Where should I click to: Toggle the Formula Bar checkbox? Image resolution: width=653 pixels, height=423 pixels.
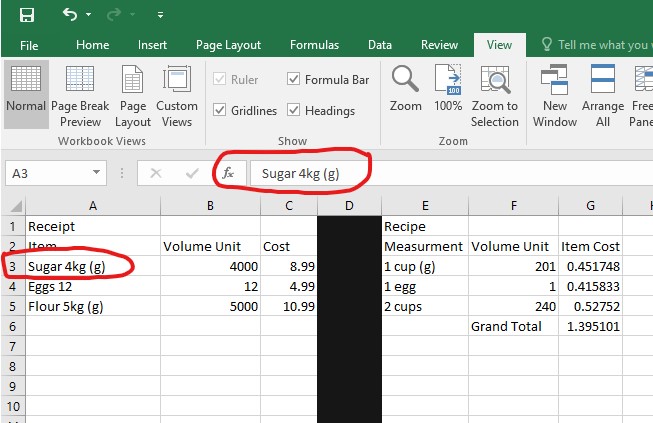294,79
